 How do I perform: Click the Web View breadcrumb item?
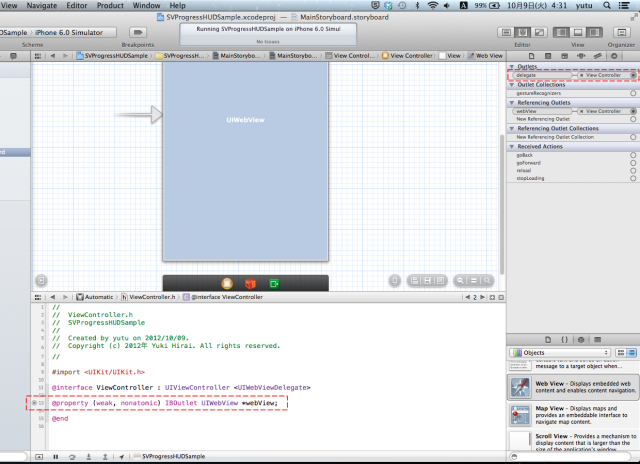pos(485,56)
